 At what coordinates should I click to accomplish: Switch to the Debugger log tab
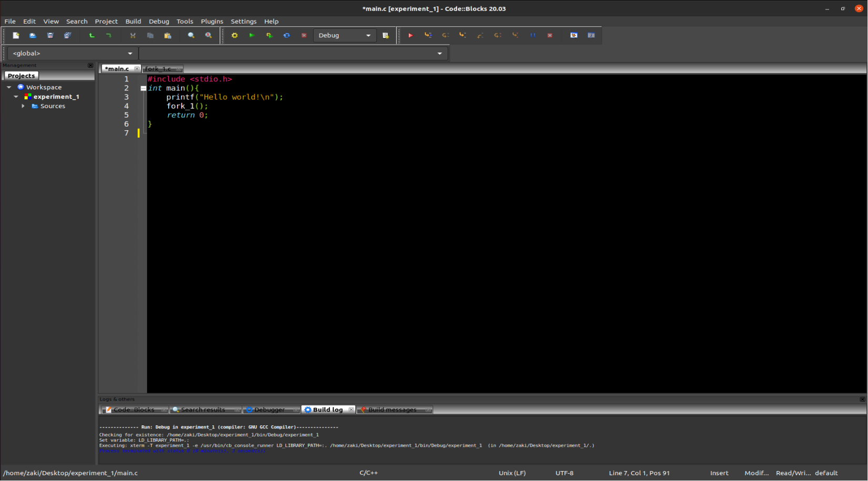pos(271,410)
